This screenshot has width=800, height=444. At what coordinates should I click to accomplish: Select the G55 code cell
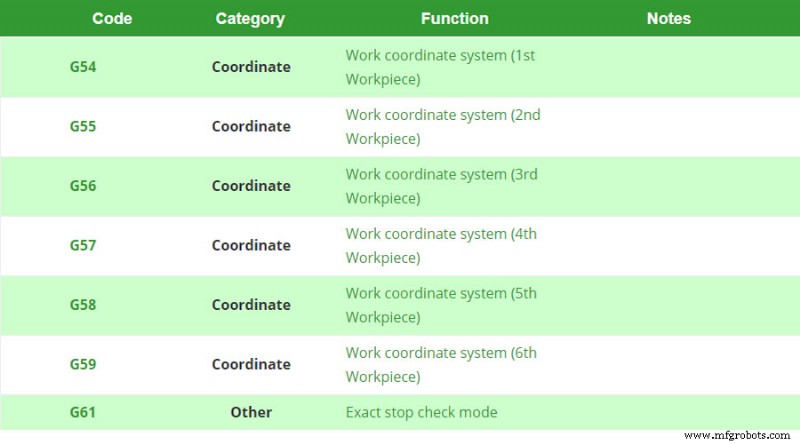pyautogui.click(x=83, y=126)
